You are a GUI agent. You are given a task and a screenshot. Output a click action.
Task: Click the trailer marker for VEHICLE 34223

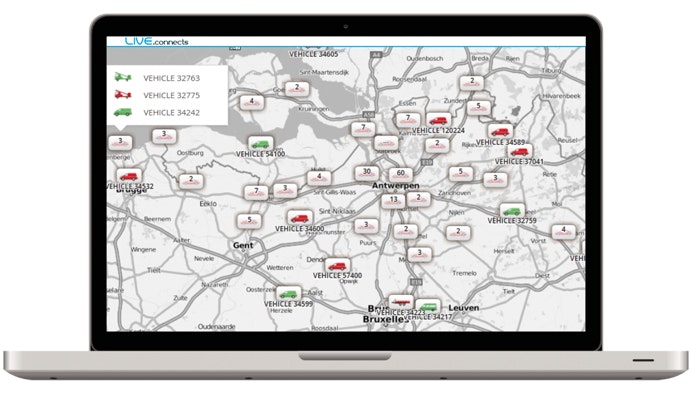401,302
